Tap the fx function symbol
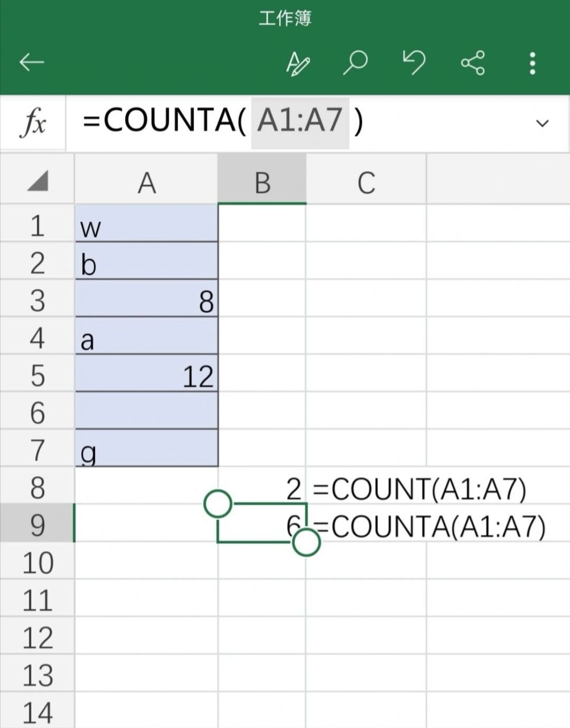 point(32,121)
